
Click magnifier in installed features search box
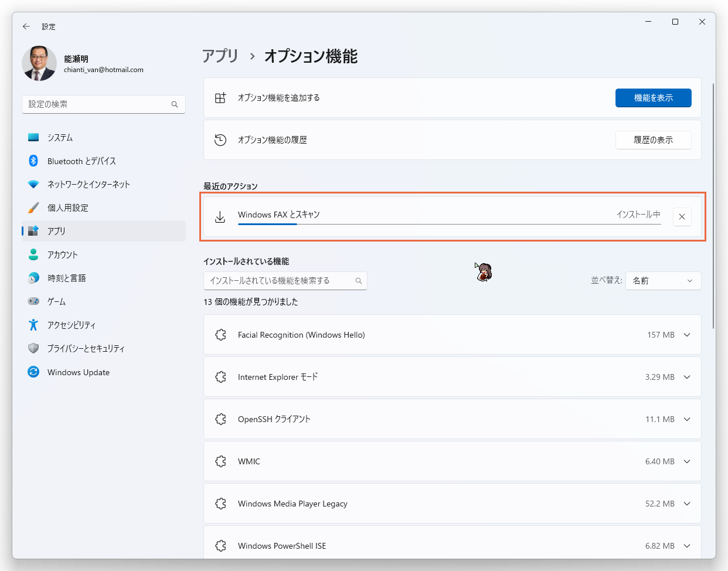(x=359, y=281)
